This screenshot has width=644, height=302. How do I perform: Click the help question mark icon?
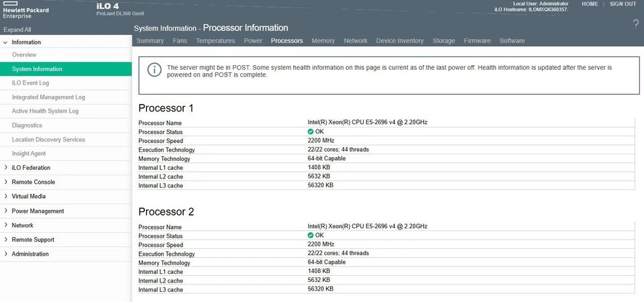tap(636, 25)
